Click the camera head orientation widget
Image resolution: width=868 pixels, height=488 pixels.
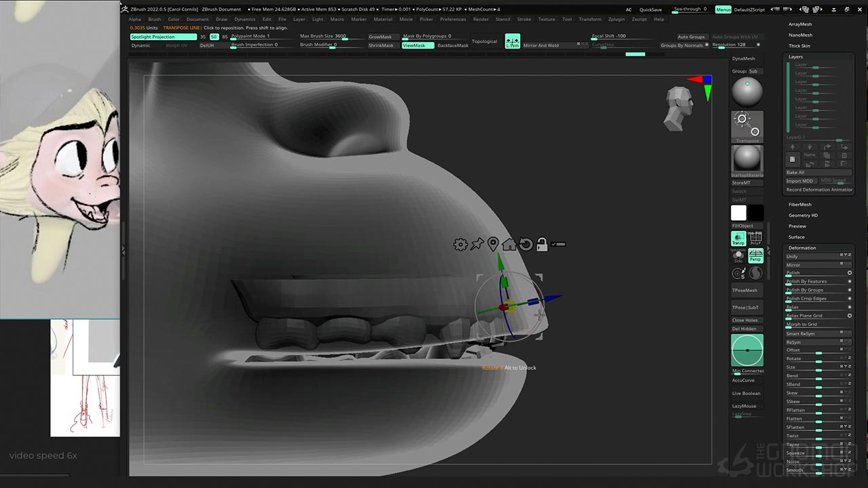coord(679,108)
